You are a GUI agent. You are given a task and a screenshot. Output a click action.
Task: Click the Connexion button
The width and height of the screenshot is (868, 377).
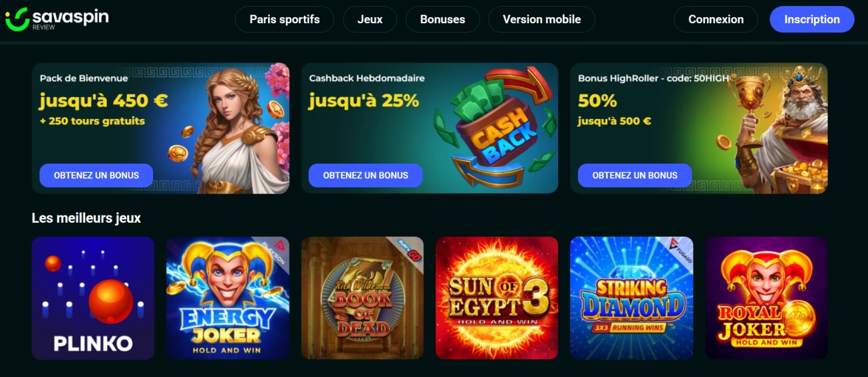pos(716,19)
